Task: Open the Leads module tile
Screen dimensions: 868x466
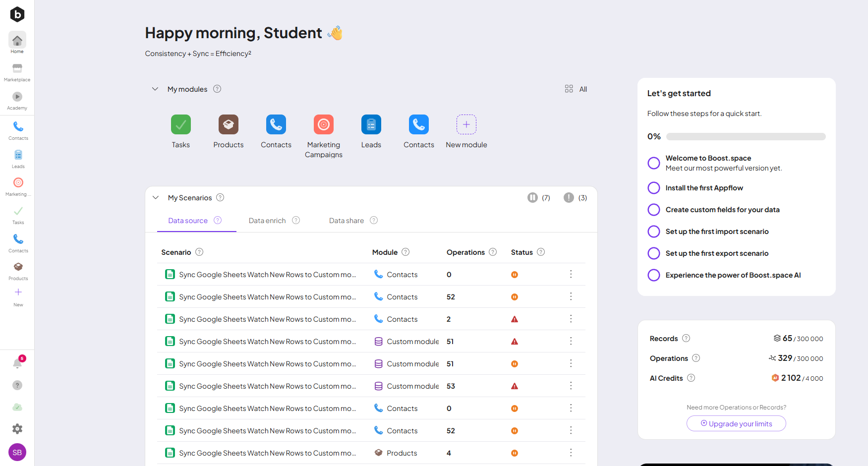Action: click(x=371, y=125)
